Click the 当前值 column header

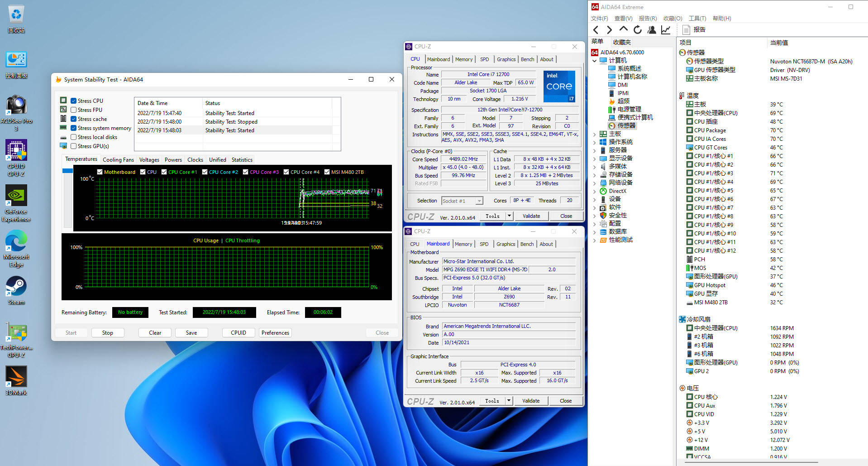[779, 43]
